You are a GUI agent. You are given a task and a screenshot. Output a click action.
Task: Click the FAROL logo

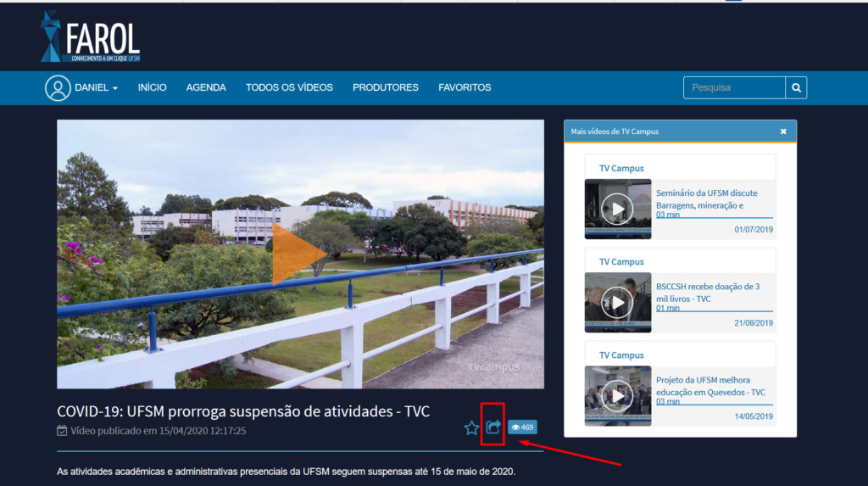[x=91, y=38]
